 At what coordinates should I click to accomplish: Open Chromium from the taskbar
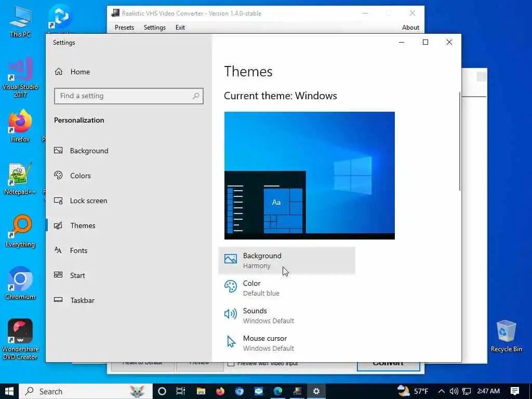[240, 391]
